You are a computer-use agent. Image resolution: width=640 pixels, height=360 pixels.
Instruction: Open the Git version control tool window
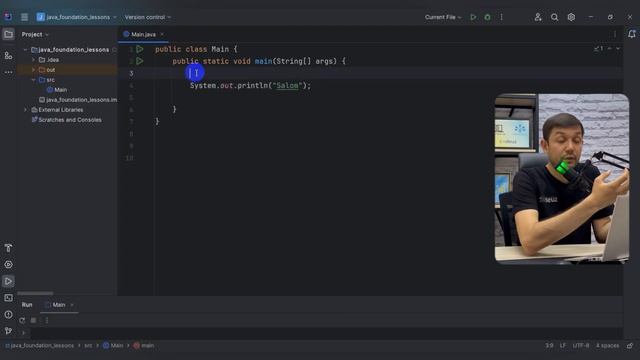8,331
